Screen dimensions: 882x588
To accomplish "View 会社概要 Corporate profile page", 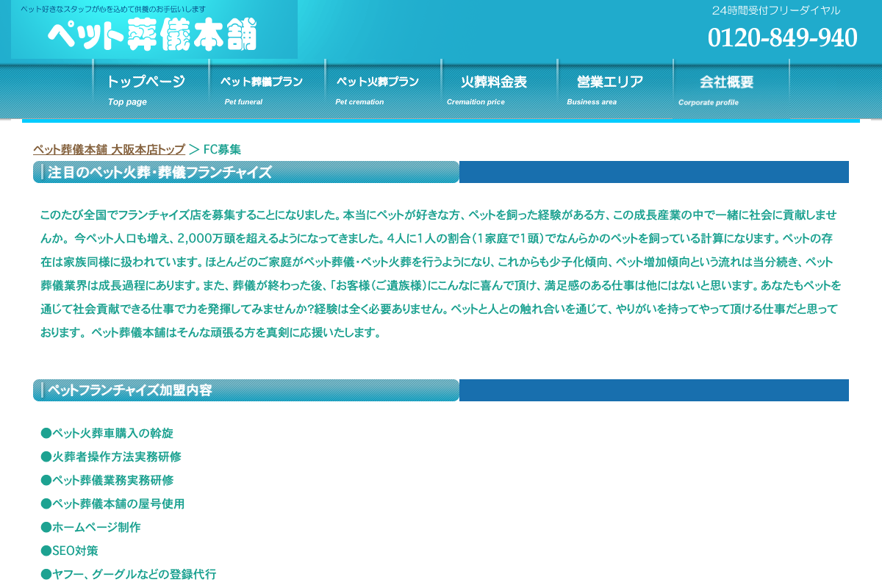I will point(731,88).
